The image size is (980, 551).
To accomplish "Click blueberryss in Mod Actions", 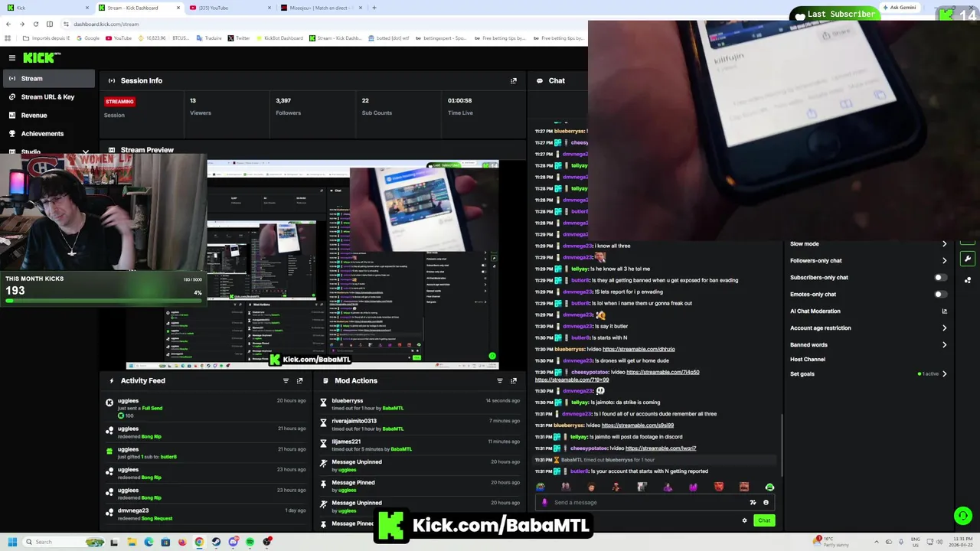I will (348, 400).
